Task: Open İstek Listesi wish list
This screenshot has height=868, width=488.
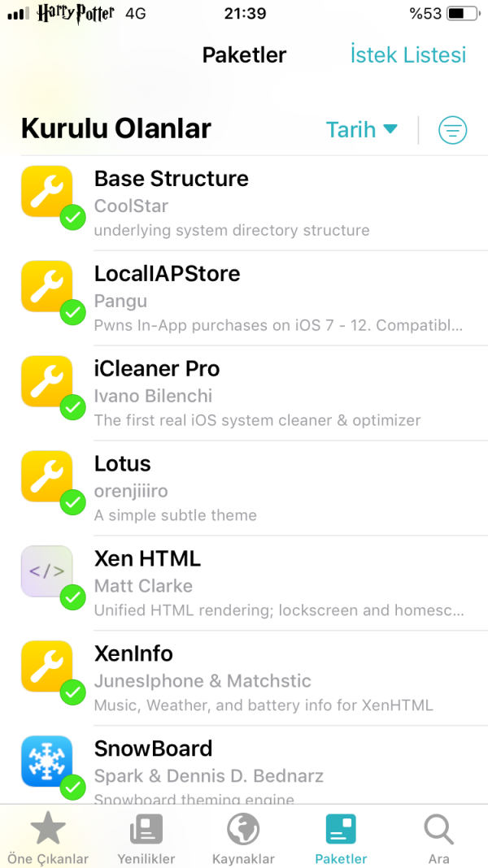Action: pyautogui.click(x=408, y=55)
